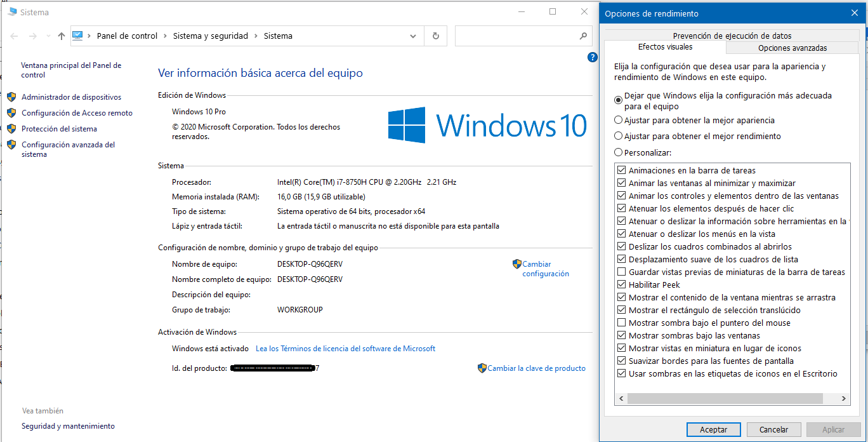The height and width of the screenshot is (442, 868).
Task: Click the Windows 10 logo
Action: coord(487,124)
